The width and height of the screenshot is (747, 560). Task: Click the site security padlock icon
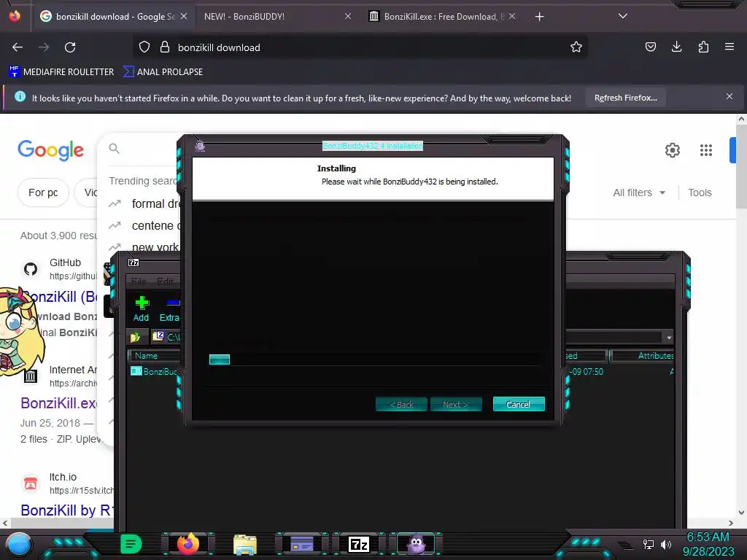pos(165,47)
